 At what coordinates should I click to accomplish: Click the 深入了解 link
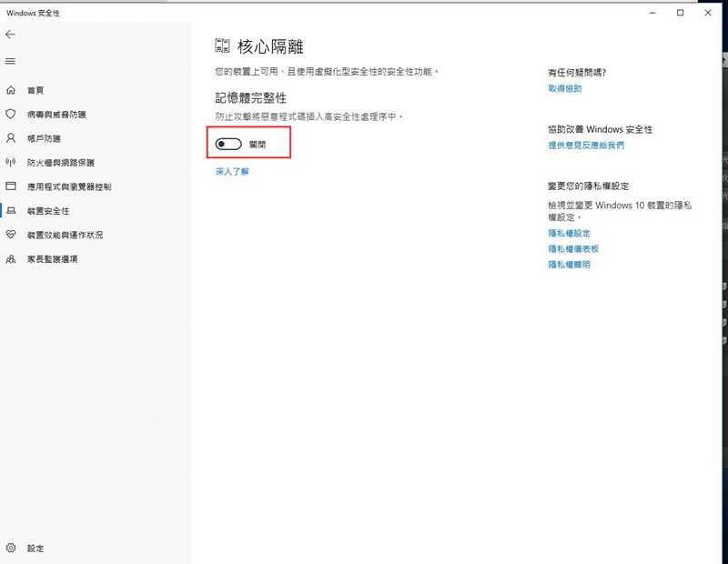click(232, 172)
